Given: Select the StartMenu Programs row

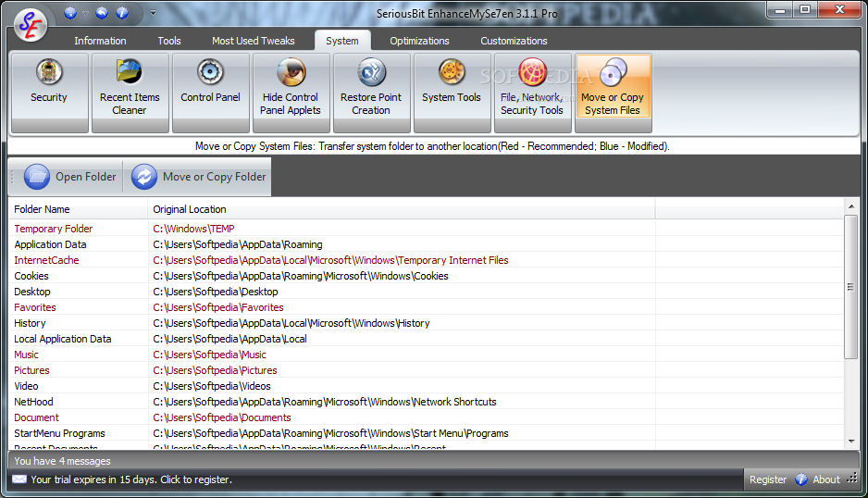Looking at the screenshot, I should (x=426, y=434).
